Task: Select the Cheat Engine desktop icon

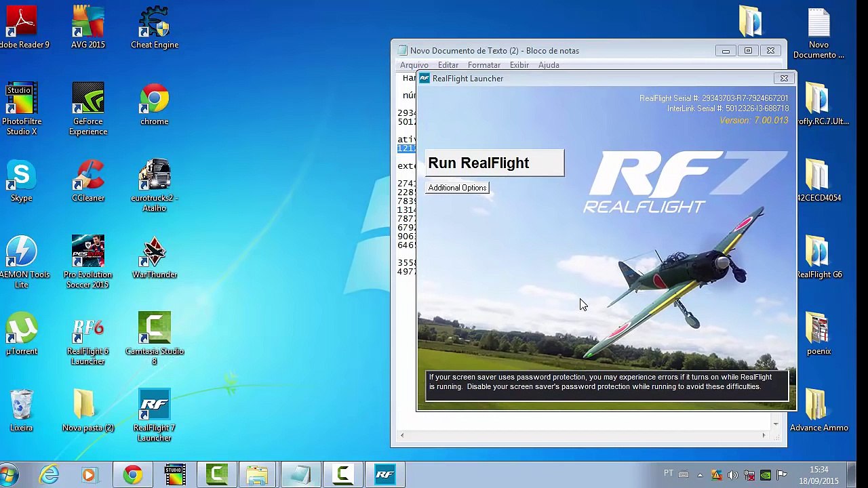Action: tap(155, 28)
